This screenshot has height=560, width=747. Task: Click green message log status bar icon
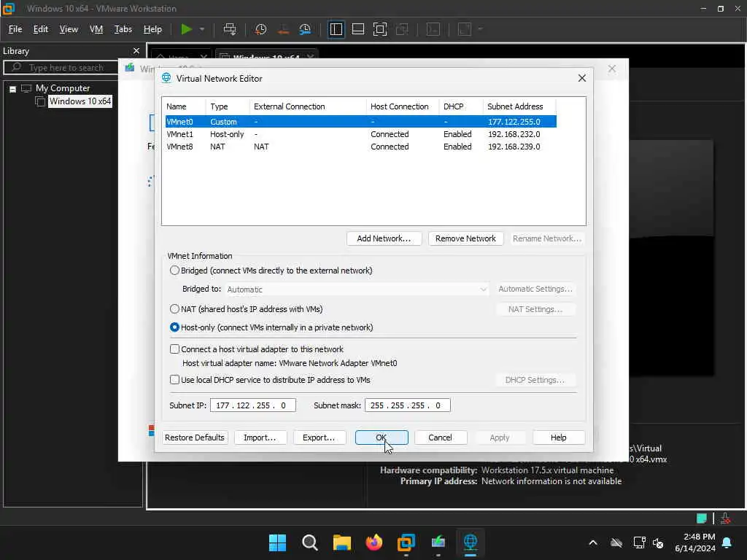click(701, 518)
